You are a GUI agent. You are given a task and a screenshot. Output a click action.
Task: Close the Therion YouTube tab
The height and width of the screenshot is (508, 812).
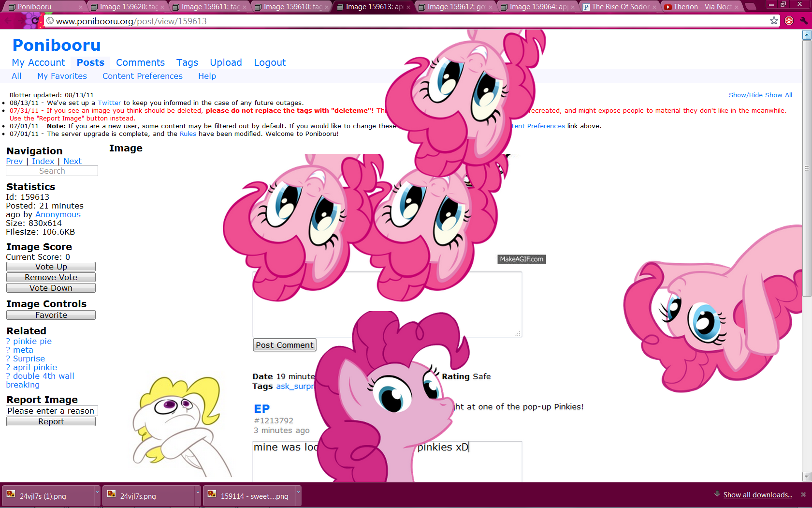(737, 7)
